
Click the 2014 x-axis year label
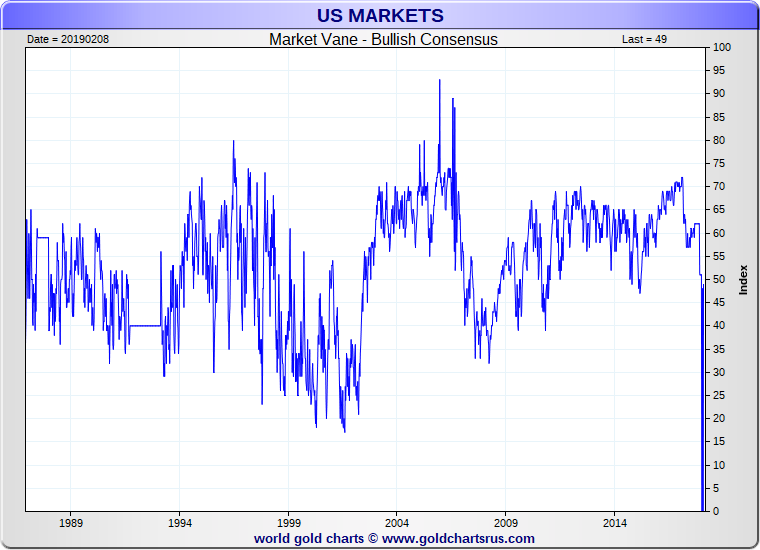(x=615, y=523)
